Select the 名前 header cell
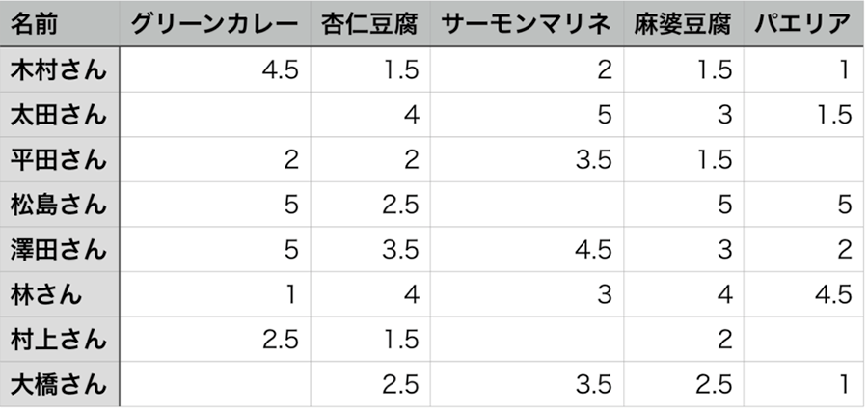 tap(59, 24)
